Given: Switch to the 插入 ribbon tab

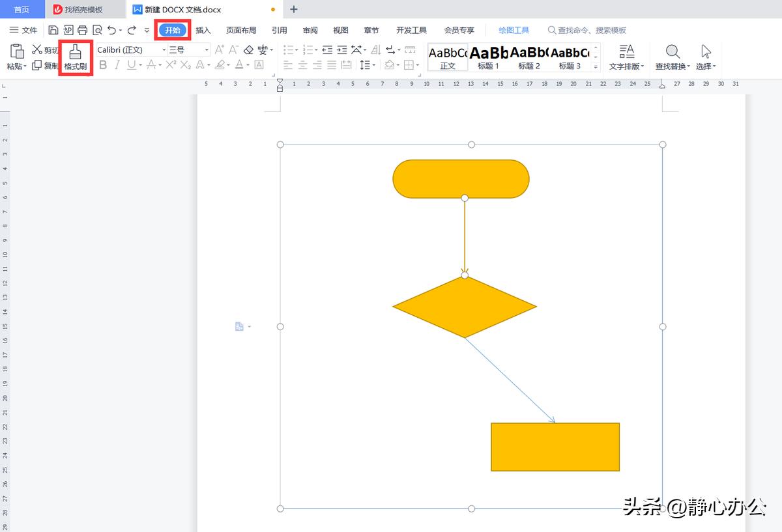Looking at the screenshot, I should pyautogui.click(x=203, y=29).
